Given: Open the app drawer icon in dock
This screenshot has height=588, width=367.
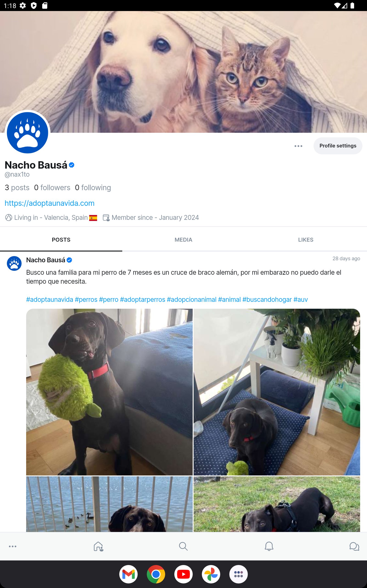Looking at the screenshot, I should [238, 574].
